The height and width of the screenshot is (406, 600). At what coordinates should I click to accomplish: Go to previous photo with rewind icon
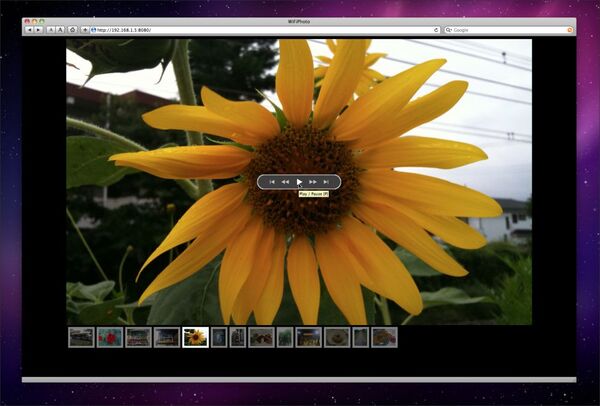285,182
